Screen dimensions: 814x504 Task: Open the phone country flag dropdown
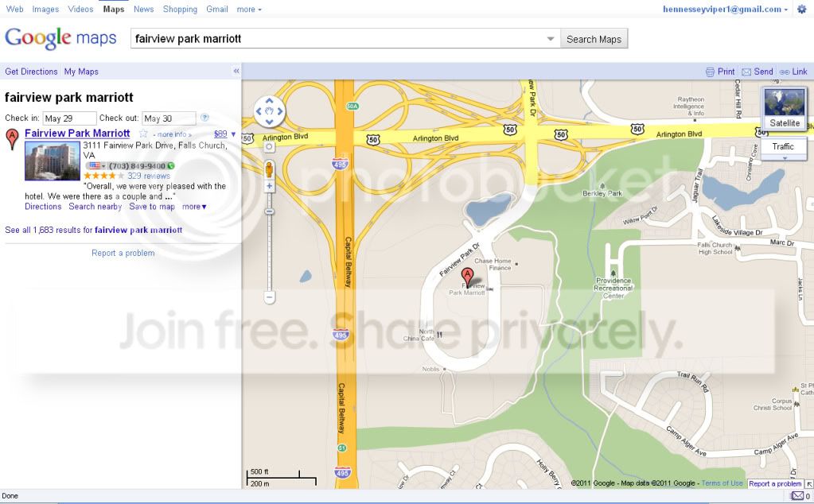(x=96, y=166)
